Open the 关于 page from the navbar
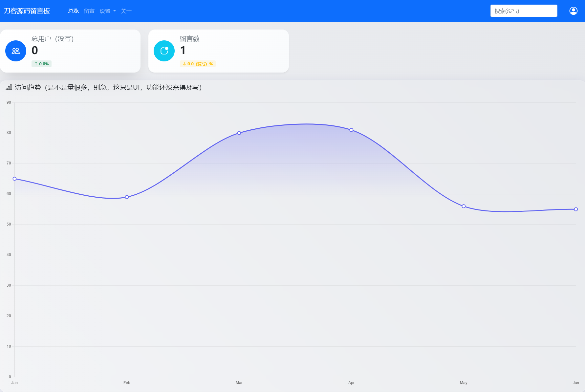The image size is (585, 392). [x=126, y=11]
